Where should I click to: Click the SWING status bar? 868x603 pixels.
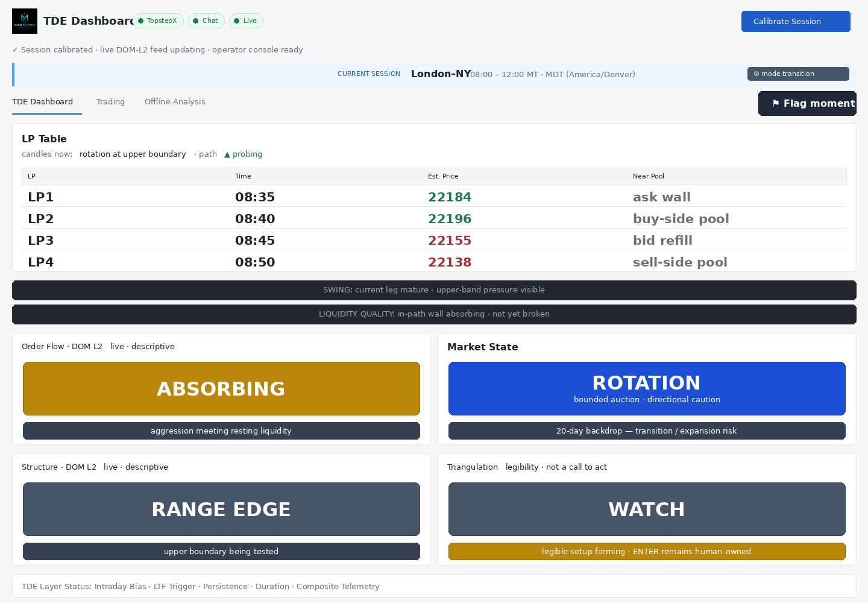tap(434, 290)
